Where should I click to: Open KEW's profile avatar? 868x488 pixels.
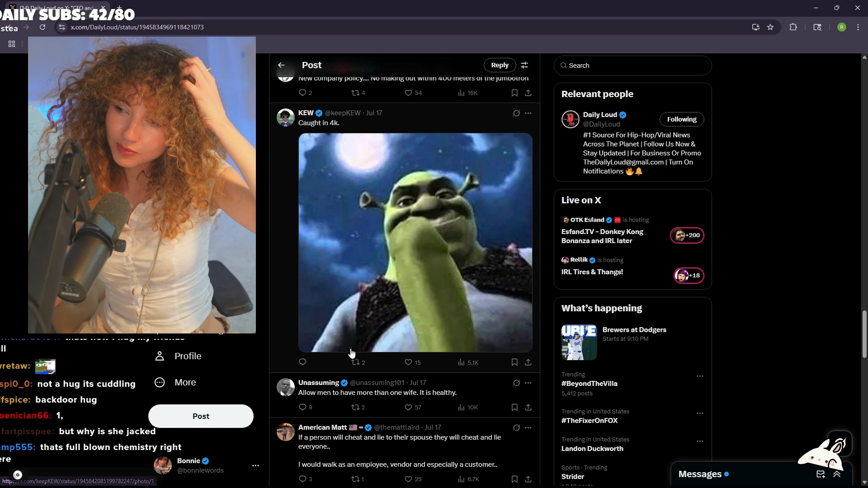pos(285,117)
